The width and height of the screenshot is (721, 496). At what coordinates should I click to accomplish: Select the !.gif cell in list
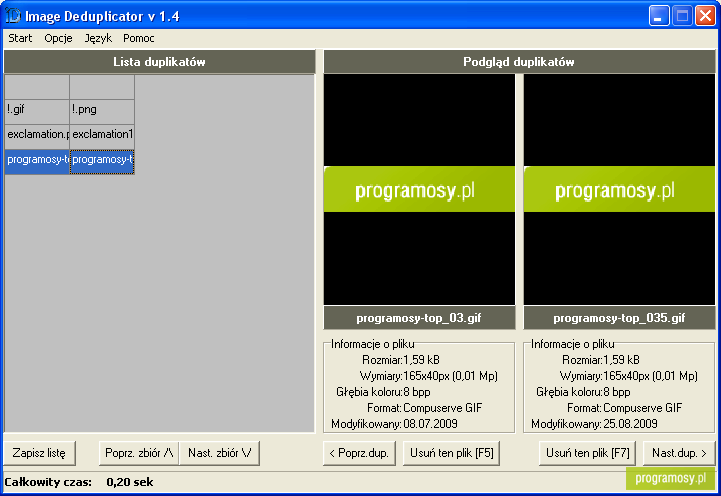37,111
